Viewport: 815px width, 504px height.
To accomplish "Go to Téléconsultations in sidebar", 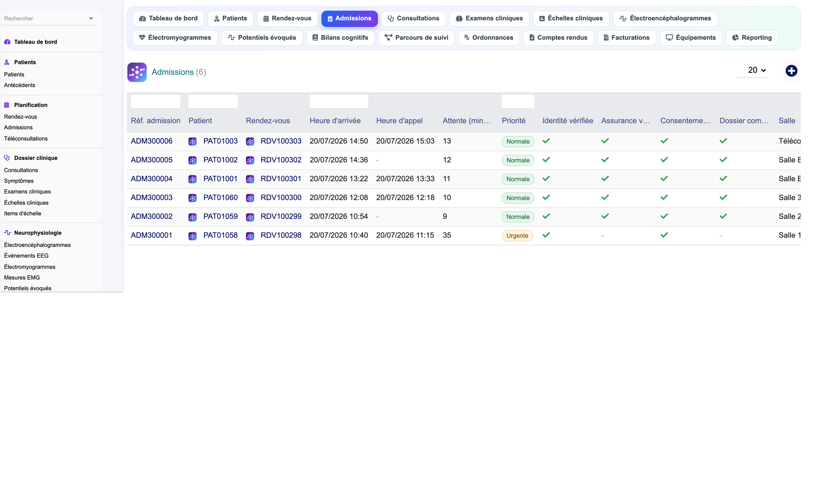I will [x=26, y=139].
